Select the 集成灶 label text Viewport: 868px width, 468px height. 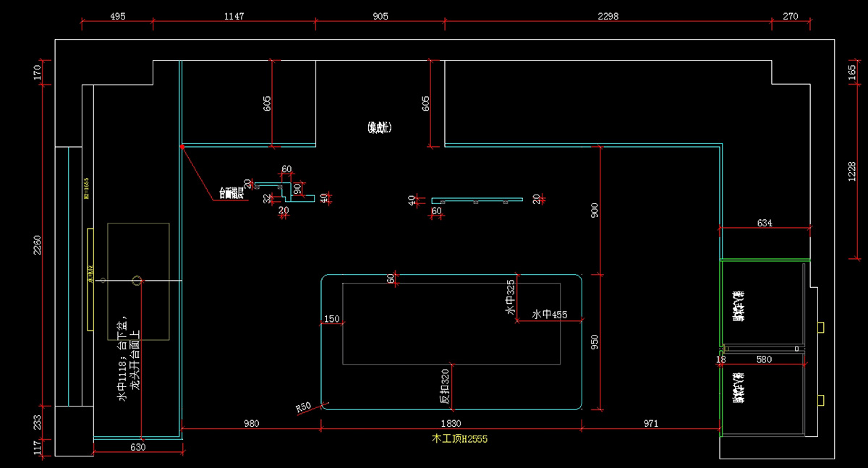(380, 128)
